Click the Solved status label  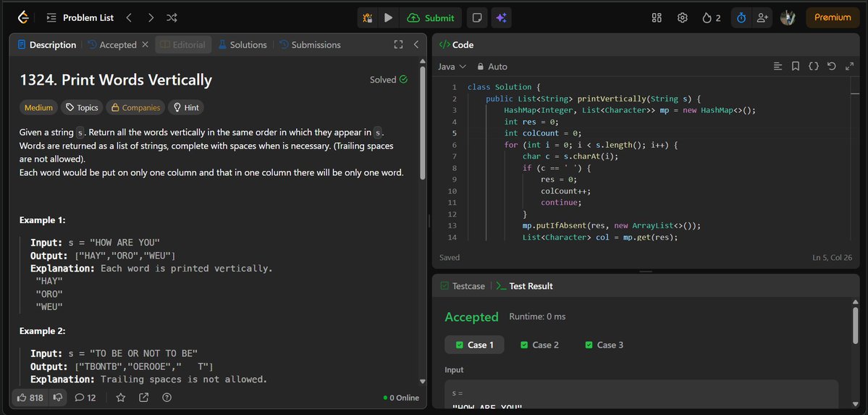click(389, 80)
